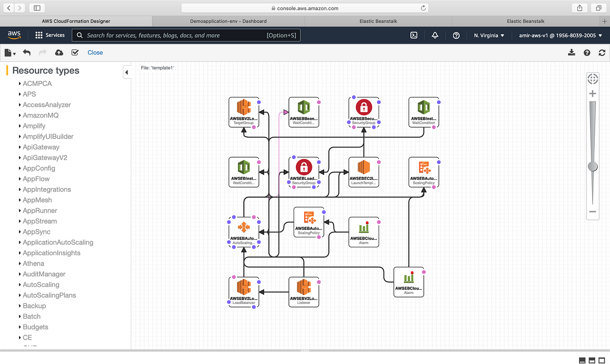Open the N. Virginia region dropdown
The width and height of the screenshot is (610, 364).
(x=489, y=36)
